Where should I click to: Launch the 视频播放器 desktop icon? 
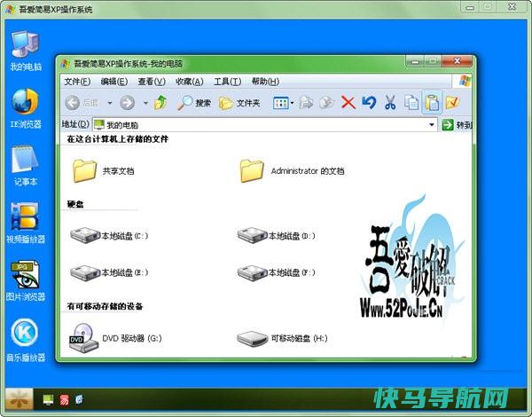[26, 223]
